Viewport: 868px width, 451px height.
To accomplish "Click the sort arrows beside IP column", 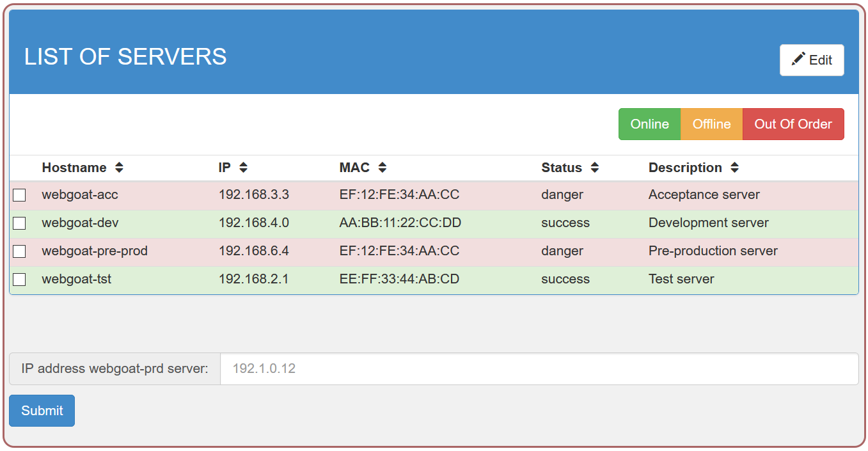I will [x=243, y=168].
